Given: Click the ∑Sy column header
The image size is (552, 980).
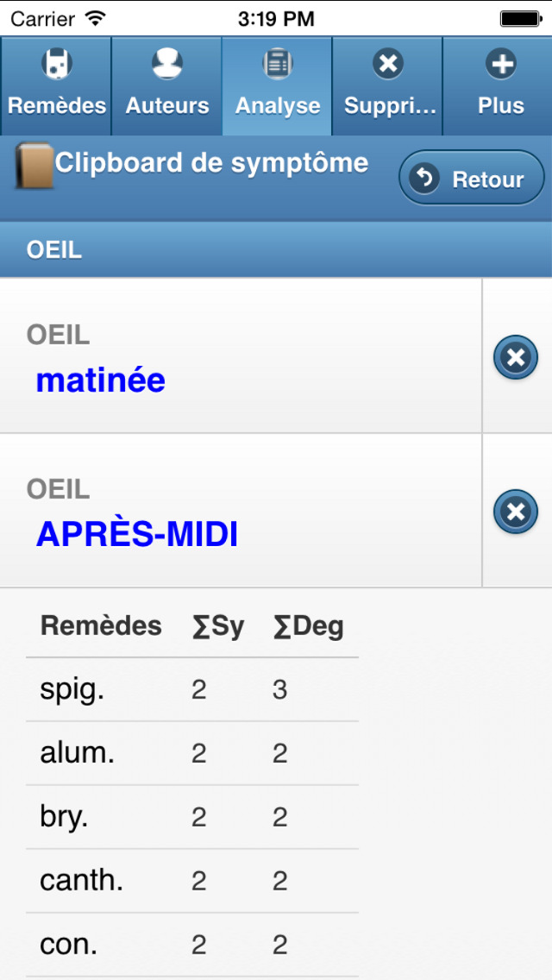Looking at the screenshot, I should pyautogui.click(x=218, y=626).
